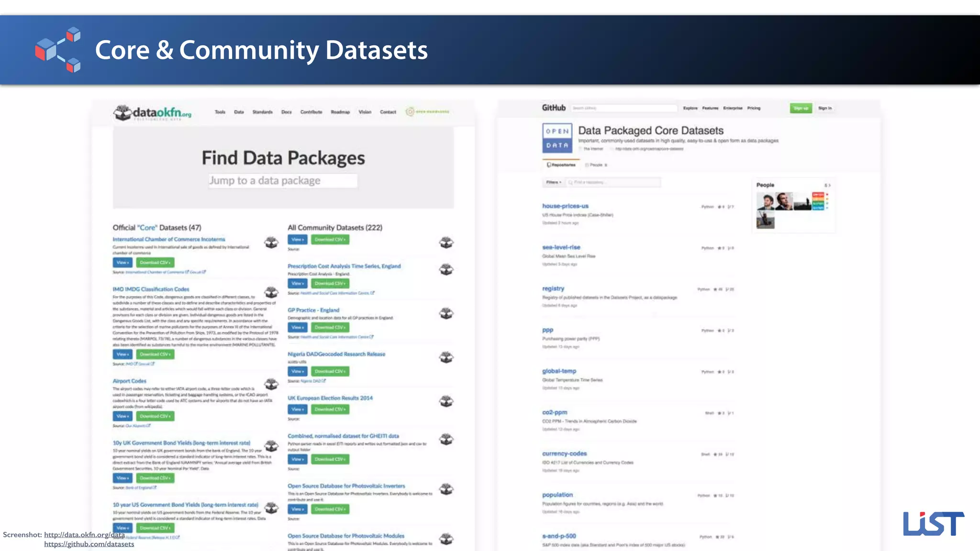The image size is (980, 551).
Task: Click package icon beside GP Practice - England
Action: click(x=446, y=314)
